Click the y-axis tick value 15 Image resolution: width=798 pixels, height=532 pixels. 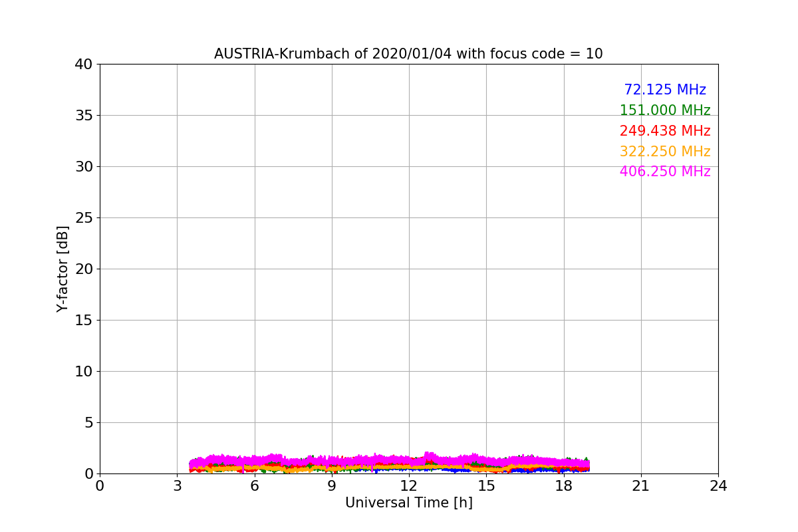click(x=84, y=321)
